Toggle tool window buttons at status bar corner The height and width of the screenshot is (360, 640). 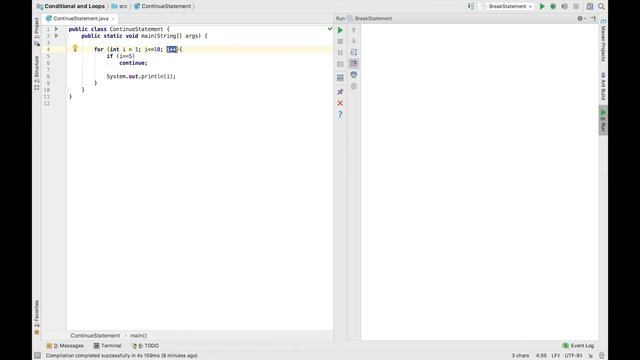(37, 356)
